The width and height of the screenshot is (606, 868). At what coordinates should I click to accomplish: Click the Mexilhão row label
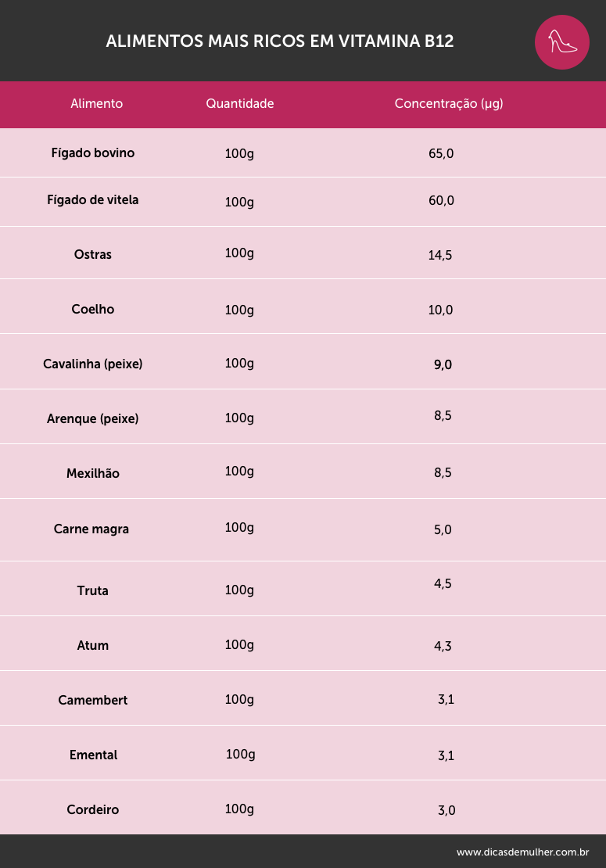pyautogui.click(x=93, y=473)
